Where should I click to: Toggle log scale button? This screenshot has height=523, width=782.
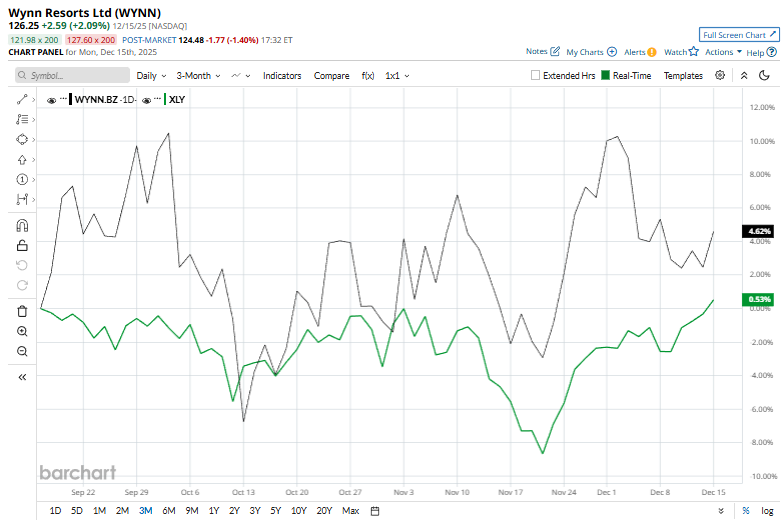coord(767,511)
